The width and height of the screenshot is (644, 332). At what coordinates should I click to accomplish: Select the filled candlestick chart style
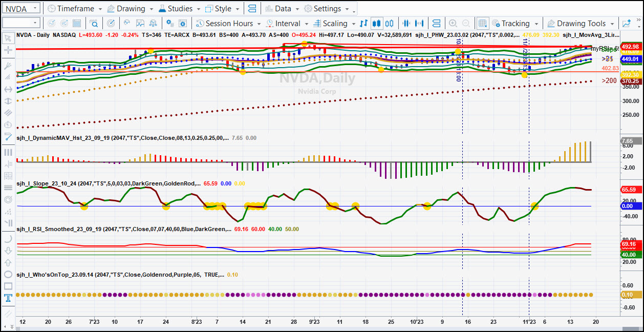coord(377,24)
